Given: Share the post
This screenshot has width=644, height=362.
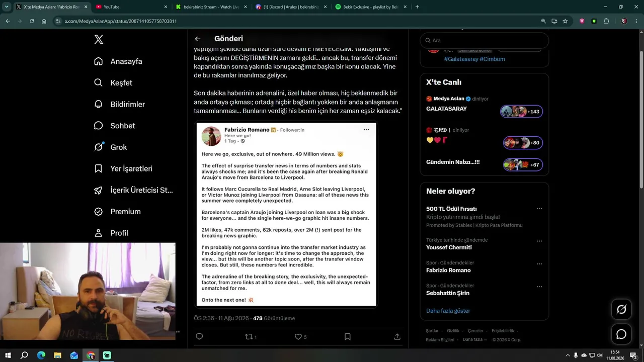Looking at the screenshot, I should (397, 337).
